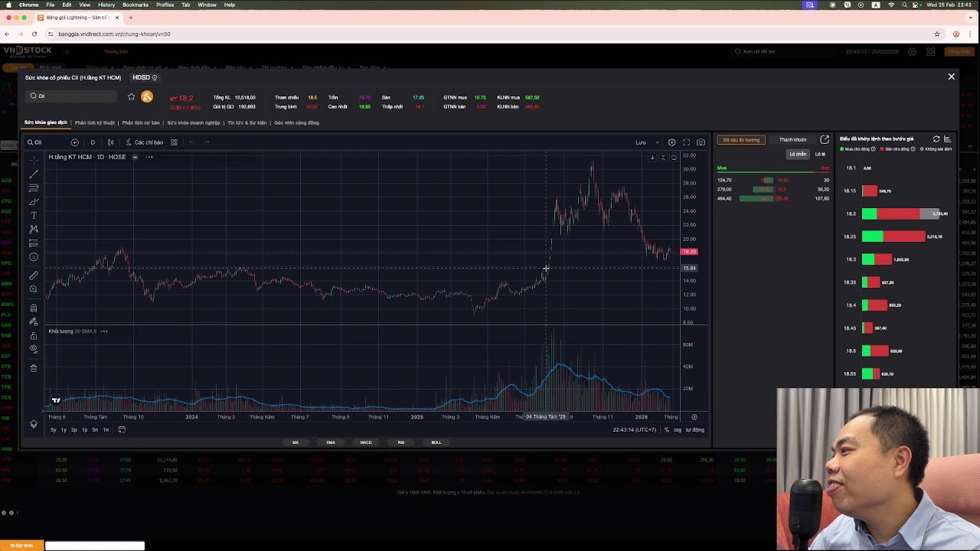The height and width of the screenshot is (551, 980).
Task: Open the Các chỉ báo indicators menu
Action: (x=145, y=142)
